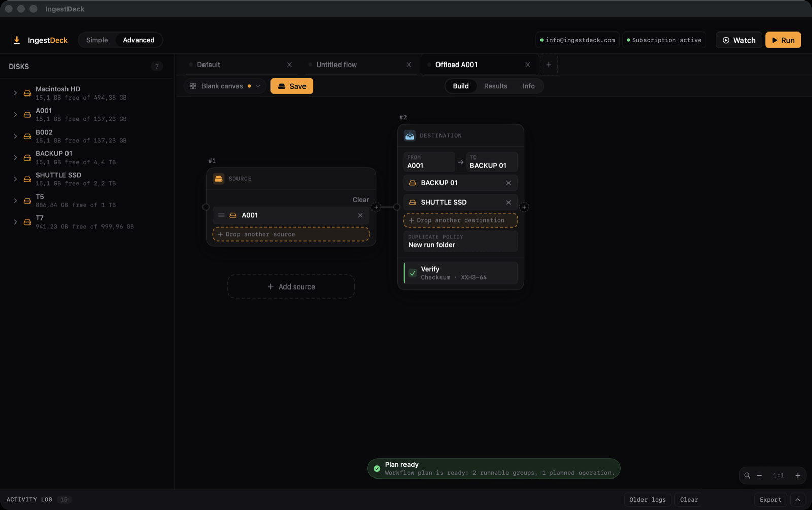Image resolution: width=812 pixels, height=510 pixels.
Task: Close the Default flow tab
Action: tap(289, 65)
